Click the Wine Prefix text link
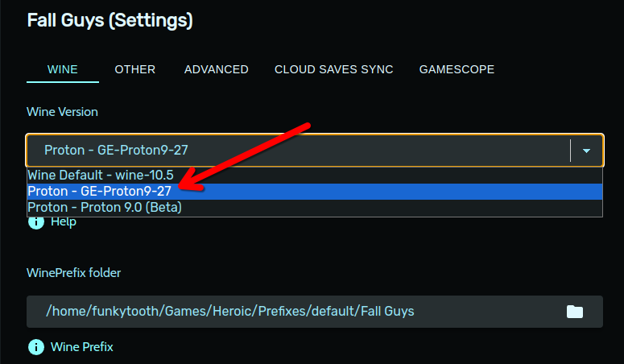 [x=81, y=347]
